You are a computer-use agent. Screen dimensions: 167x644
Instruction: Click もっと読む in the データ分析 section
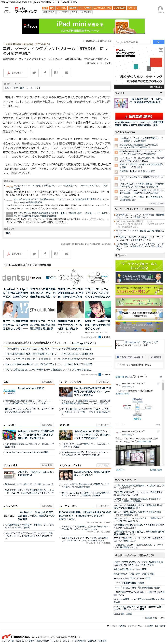47,425
